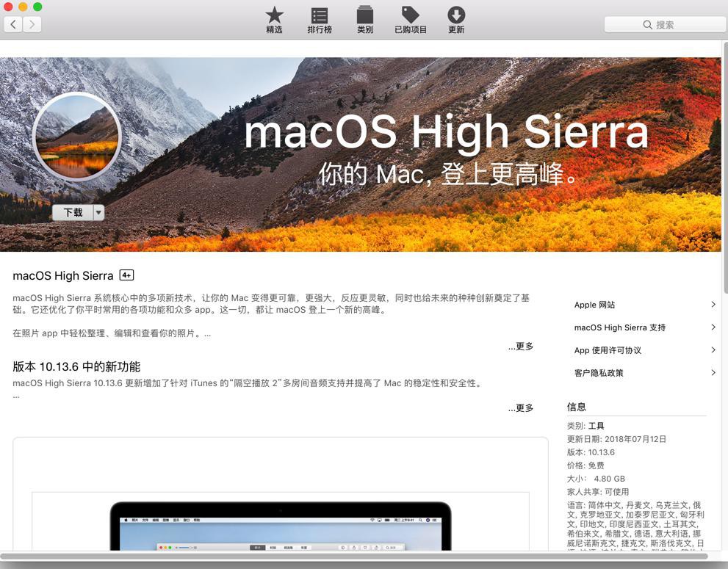The width and height of the screenshot is (728, 569).
Task: Click the version line 版本: 10.13.6
Action: click(591, 452)
